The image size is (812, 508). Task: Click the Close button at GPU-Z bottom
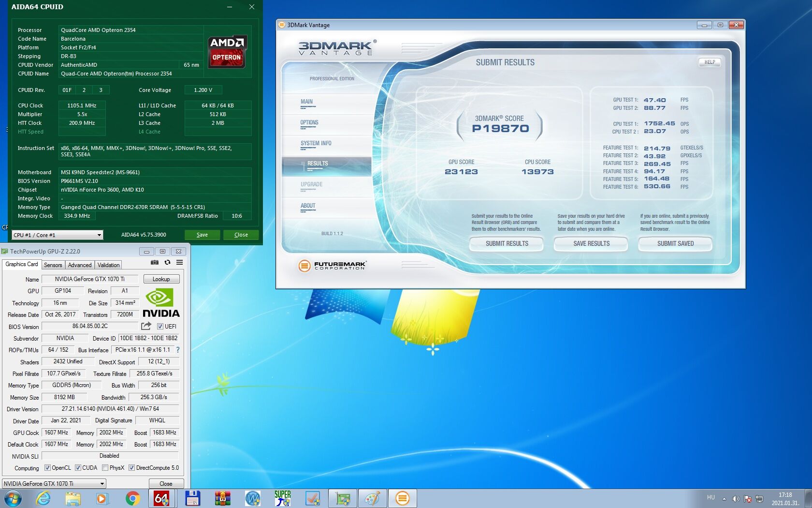166,483
